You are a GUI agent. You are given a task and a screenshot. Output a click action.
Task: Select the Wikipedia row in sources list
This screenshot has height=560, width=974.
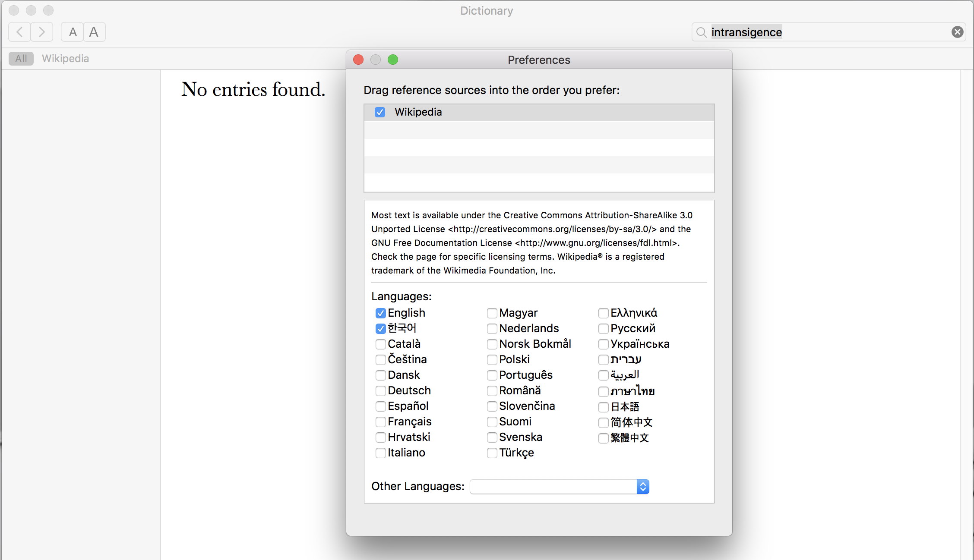(539, 112)
